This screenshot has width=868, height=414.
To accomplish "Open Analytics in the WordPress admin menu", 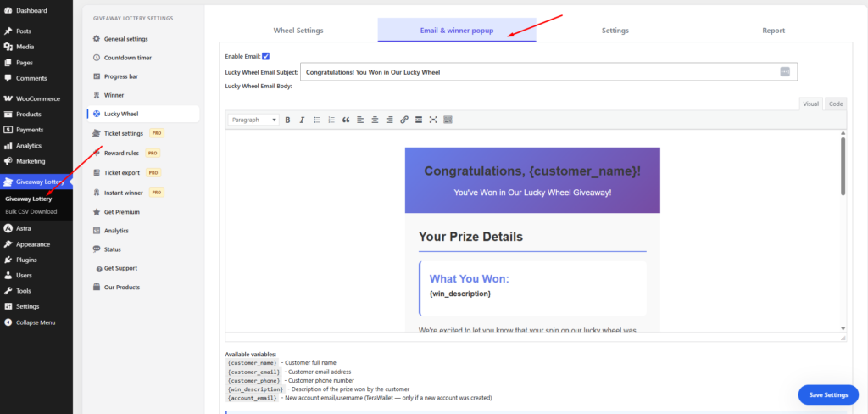I will click(36, 146).
